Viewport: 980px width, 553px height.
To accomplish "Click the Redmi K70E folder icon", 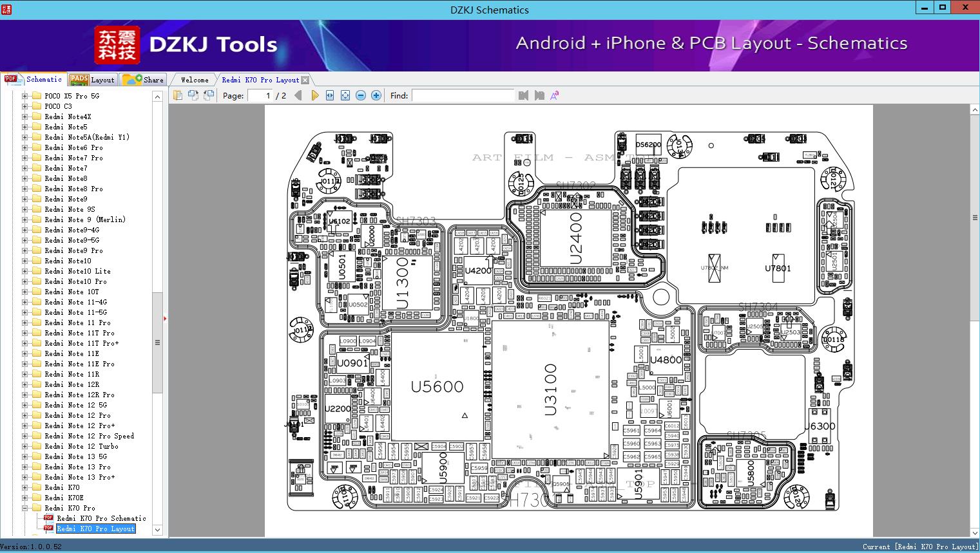I will coord(37,498).
